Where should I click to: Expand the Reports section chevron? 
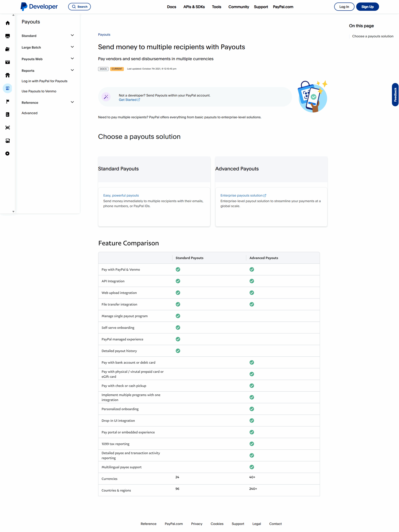(72, 70)
